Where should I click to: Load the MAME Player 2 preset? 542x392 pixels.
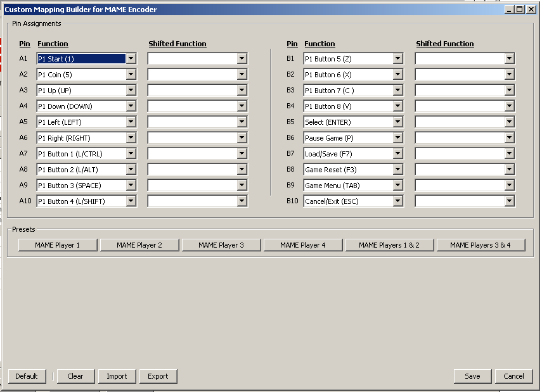(x=139, y=245)
